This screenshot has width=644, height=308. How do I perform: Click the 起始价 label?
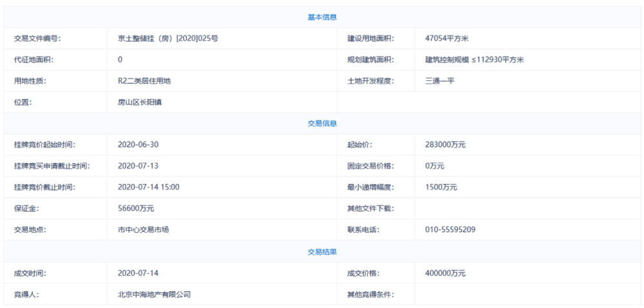point(360,145)
